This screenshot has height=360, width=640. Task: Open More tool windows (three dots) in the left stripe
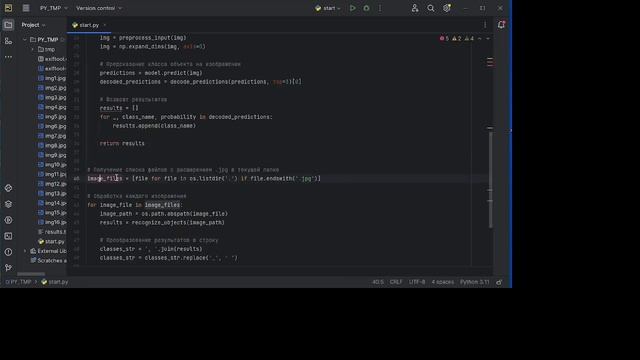(x=8, y=57)
